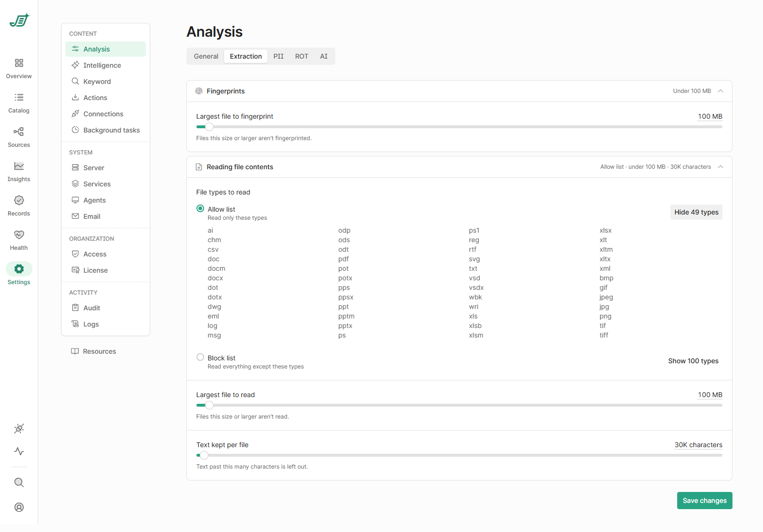Click the Largest file to fingerprint slider handle
The height and width of the screenshot is (532, 763).
tap(209, 127)
